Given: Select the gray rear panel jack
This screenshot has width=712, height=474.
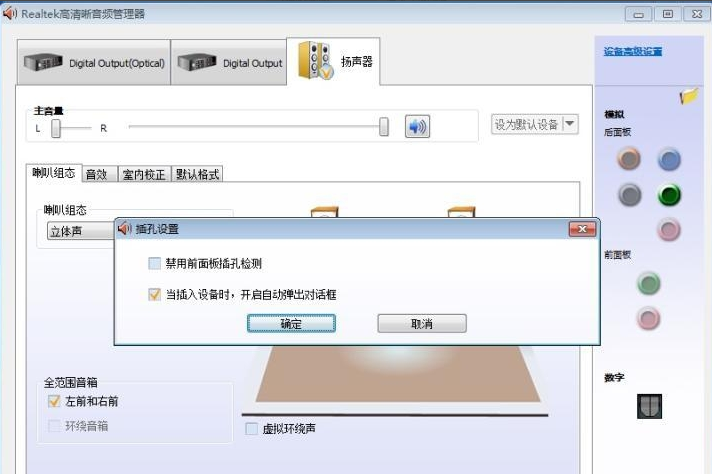Looking at the screenshot, I should (x=629, y=195).
